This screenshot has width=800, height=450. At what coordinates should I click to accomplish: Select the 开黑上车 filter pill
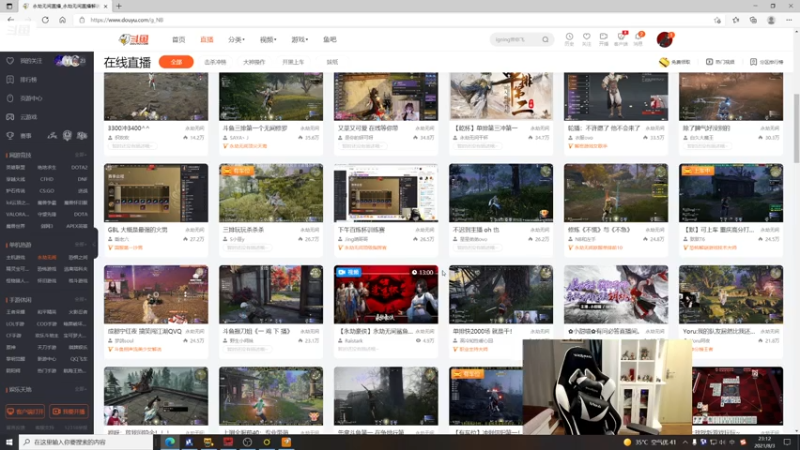pos(293,62)
